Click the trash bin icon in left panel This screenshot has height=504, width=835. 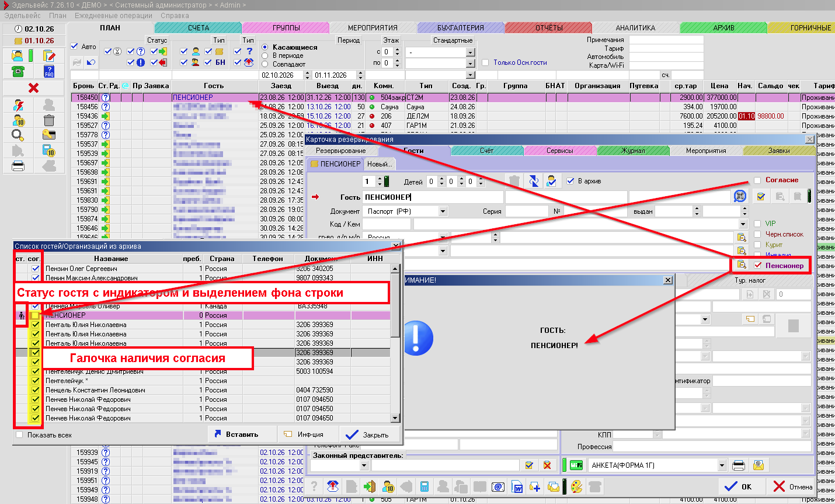point(49,120)
